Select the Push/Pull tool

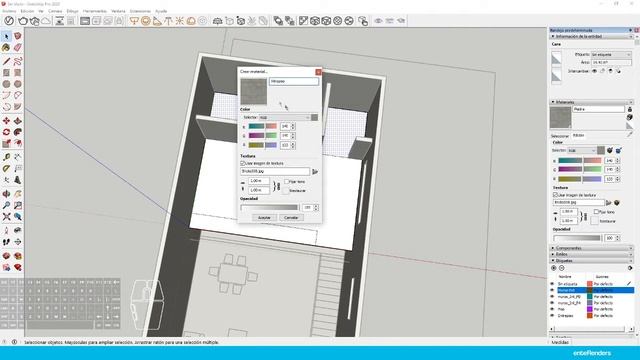coord(18,121)
